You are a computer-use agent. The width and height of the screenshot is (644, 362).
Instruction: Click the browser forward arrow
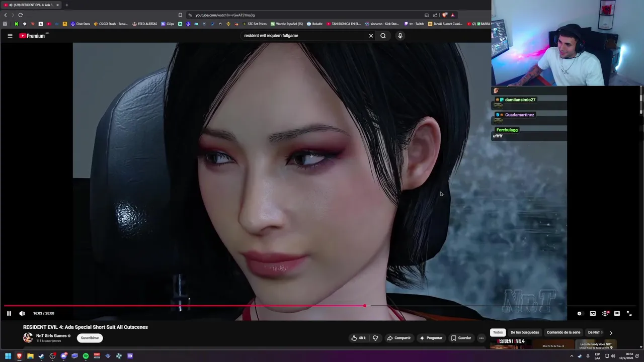13,15
